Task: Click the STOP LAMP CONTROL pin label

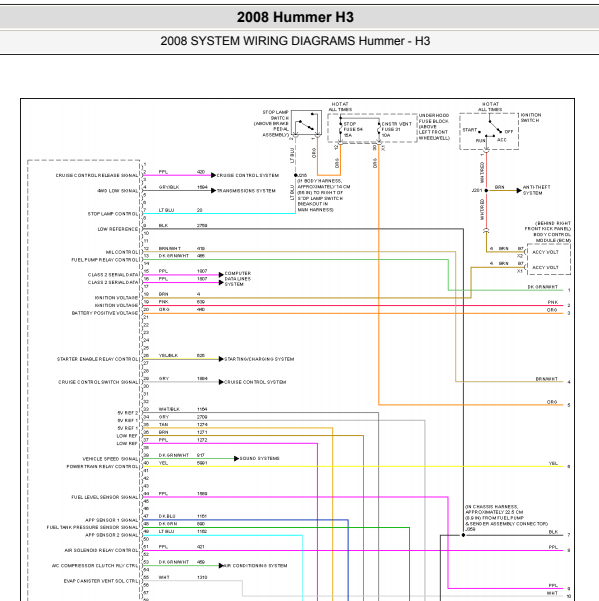Action: tap(113, 214)
